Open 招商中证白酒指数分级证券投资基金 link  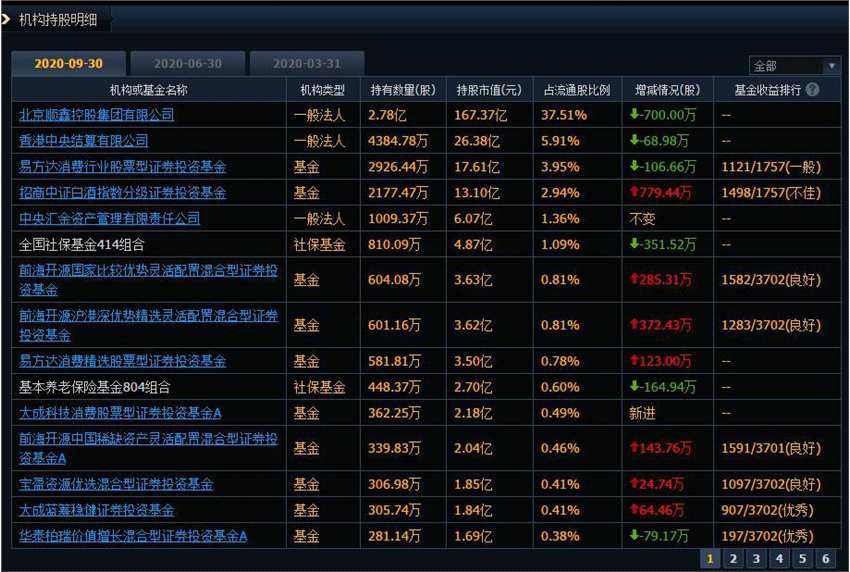[123, 192]
